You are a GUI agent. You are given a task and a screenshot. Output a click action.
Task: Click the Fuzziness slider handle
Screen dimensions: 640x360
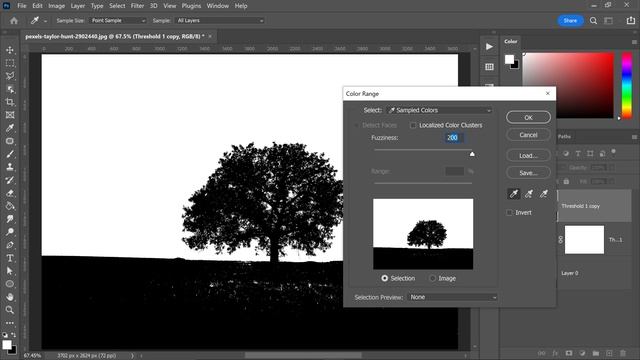[472, 154]
